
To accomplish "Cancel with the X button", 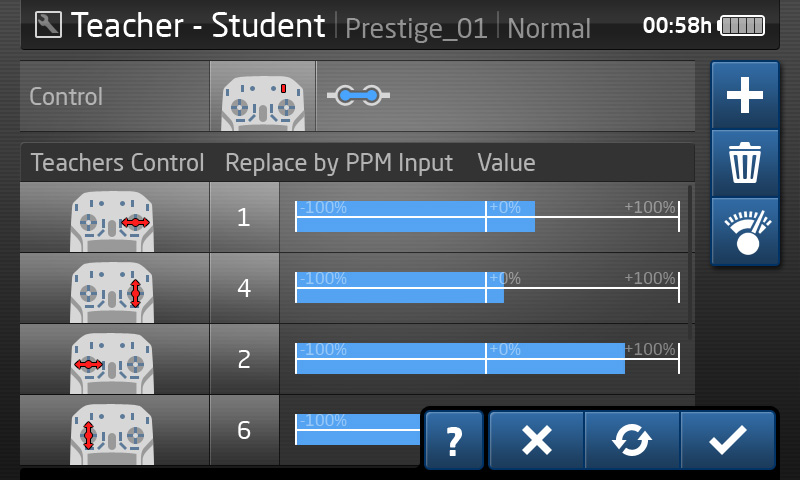I will (x=536, y=440).
